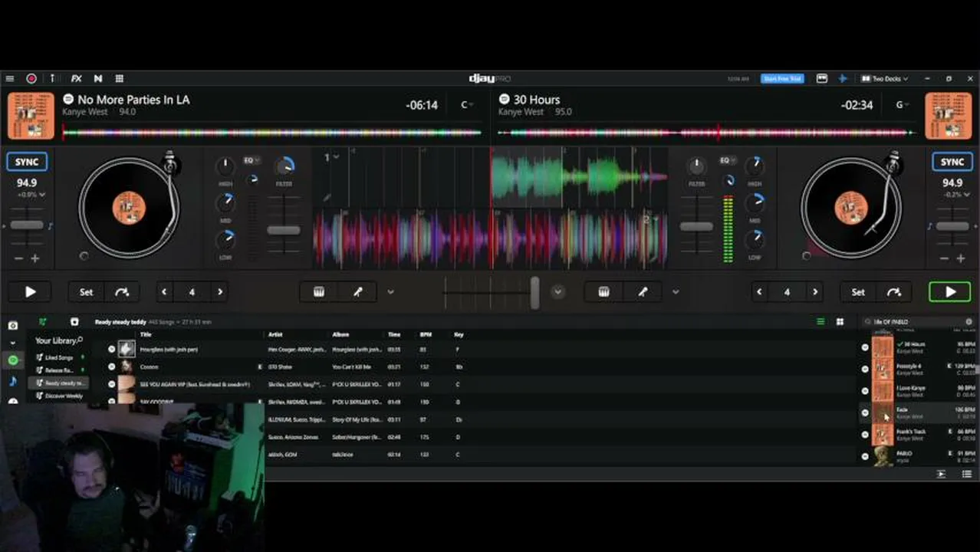
Task: Open left waveform deck 1 dropdown
Action: tap(331, 157)
